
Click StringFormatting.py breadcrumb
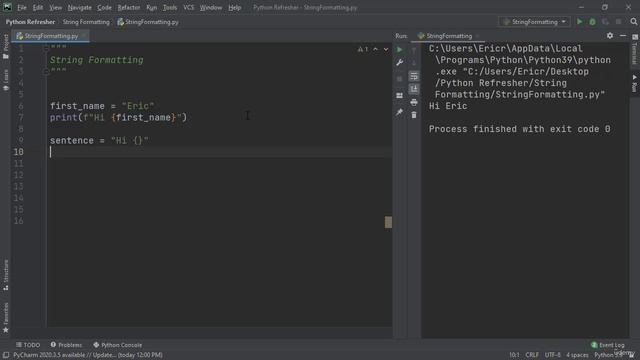click(x=148, y=22)
